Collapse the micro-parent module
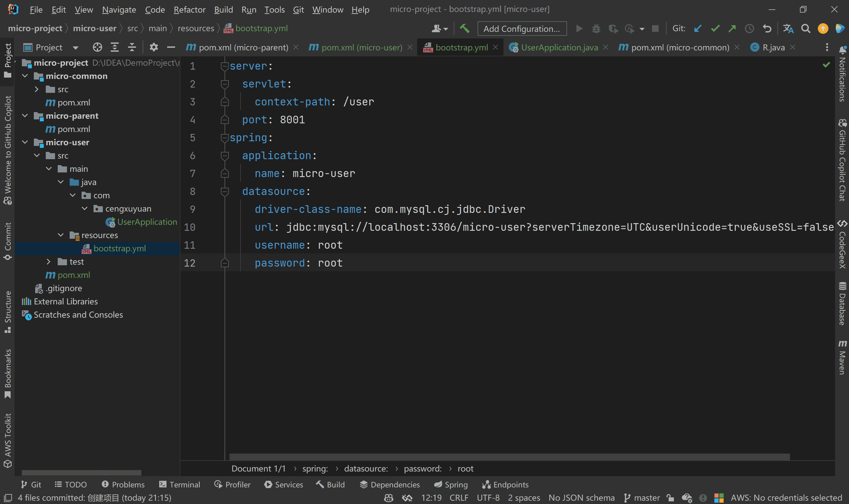This screenshot has height=504, width=849. tap(25, 115)
